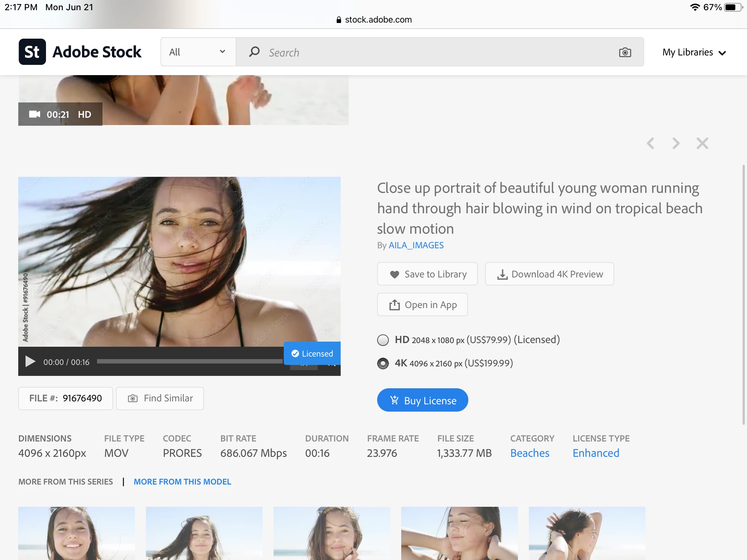
Task: Click the video progress bar
Action: click(190, 361)
